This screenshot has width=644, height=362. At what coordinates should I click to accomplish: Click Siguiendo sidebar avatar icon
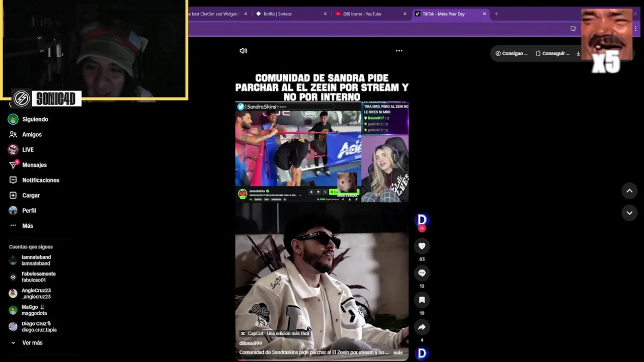(x=13, y=119)
